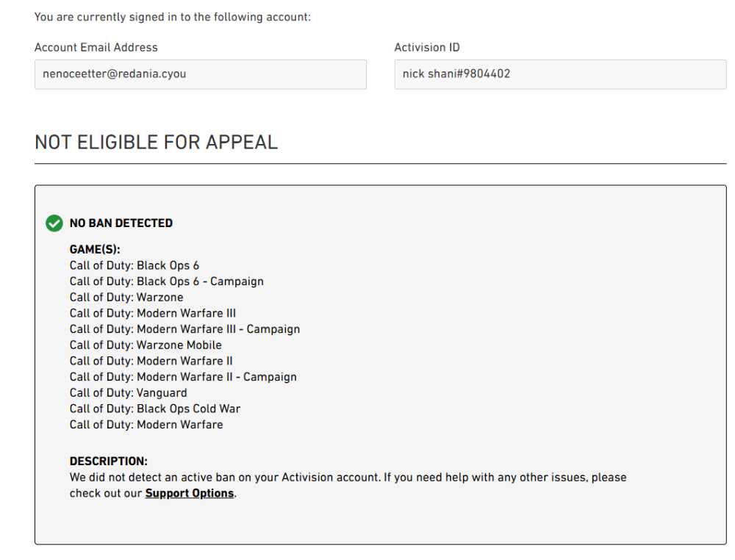735x560 pixels.
Task: Select Call of Duty: Warzone entry
Action: (126, 297)
